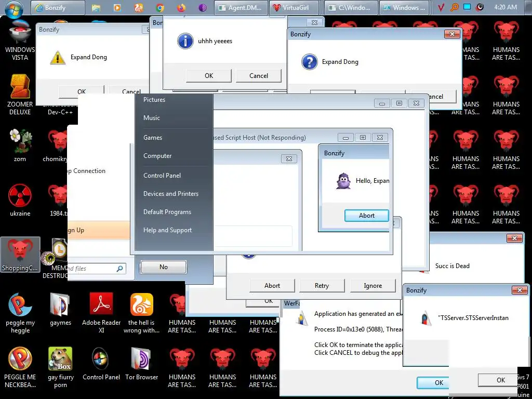Open the Windows Start orb
The width and height of the screenshot is (532, 399).
click(14, 8)
